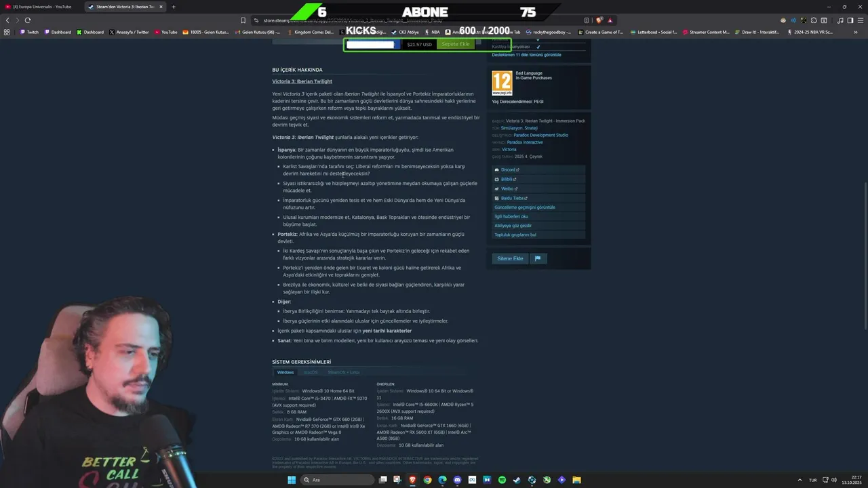Open Victoria series link
Viewport: 868px width, 488px height.
point(509,149)
